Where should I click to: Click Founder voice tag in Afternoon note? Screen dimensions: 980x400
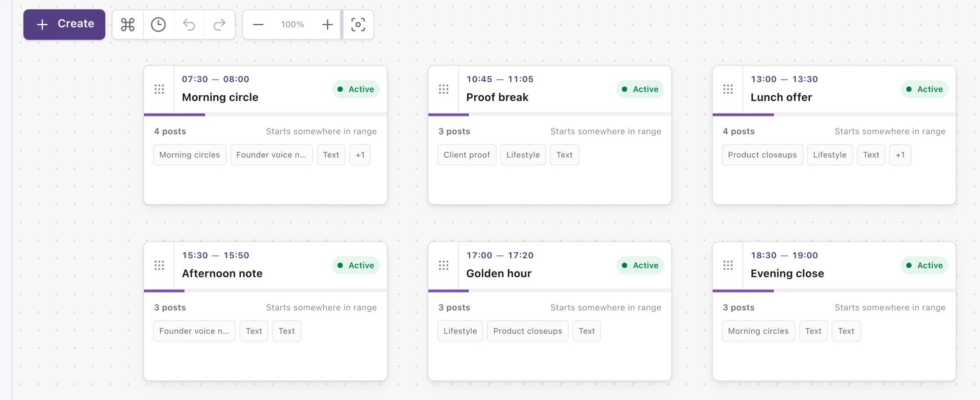tap(194, 331)
